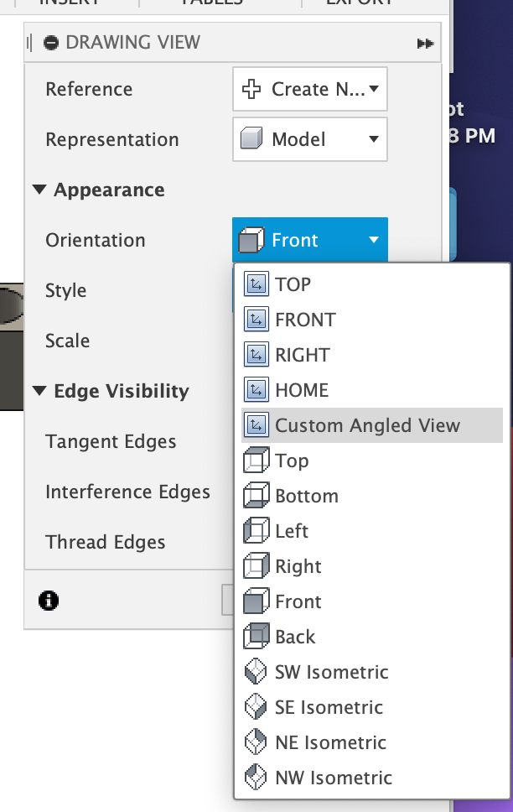Click the Custom Angled View icon
Screen dimensions: 513x812
tap(256, 424)
